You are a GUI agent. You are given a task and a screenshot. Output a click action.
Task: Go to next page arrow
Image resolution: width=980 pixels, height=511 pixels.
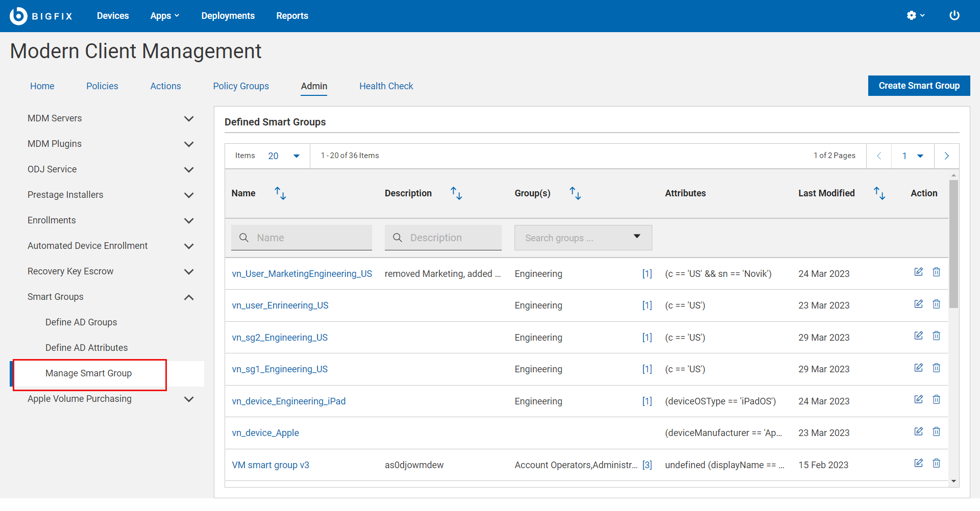coord(946,156)
